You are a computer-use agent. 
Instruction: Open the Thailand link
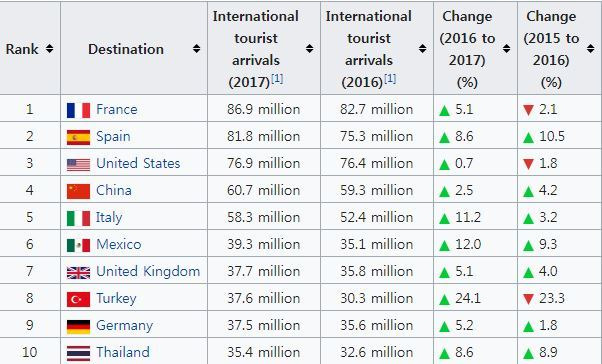coord(123,352)
